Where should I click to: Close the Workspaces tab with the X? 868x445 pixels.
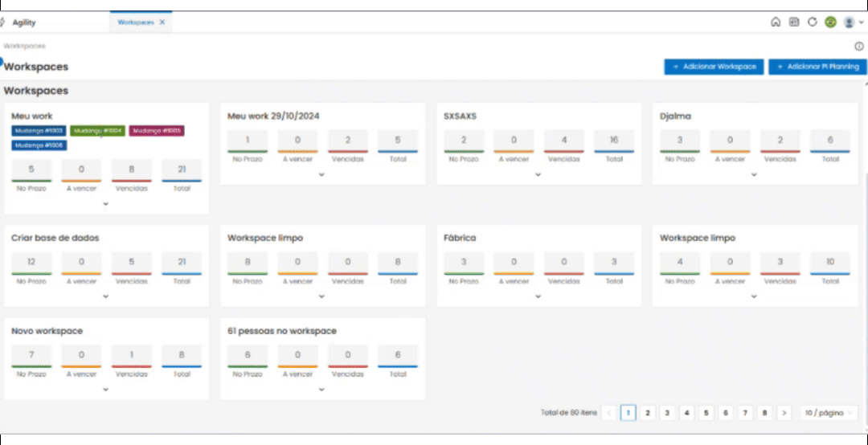click(x=162, y=22)
